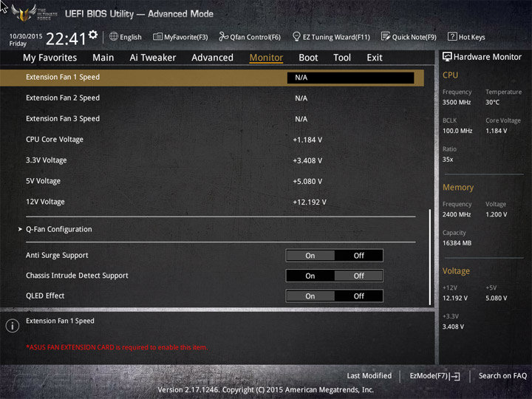Click the Quick Note pencil icon

(x=386, y=36)
